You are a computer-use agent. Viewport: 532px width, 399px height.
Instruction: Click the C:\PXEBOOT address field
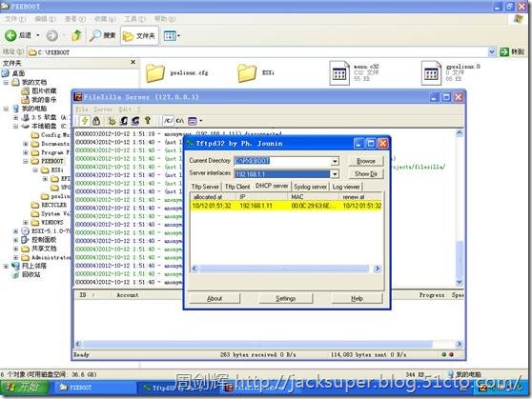point(257,52)
